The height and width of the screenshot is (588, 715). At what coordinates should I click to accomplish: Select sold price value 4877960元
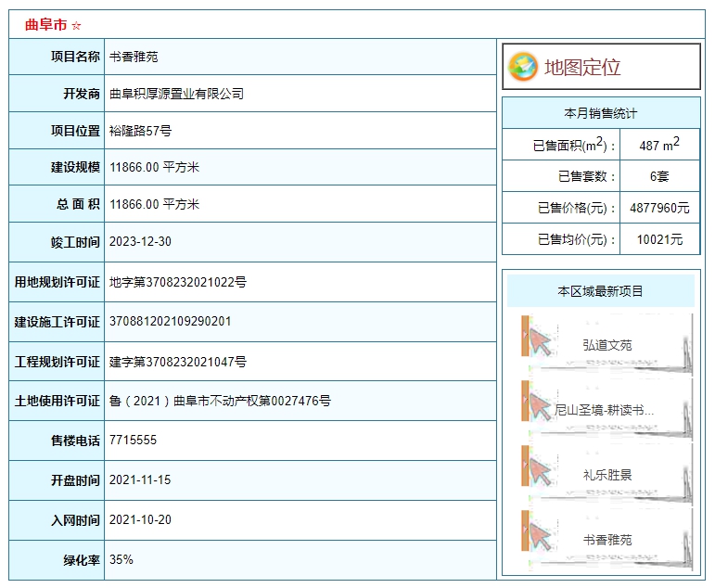(x=659, y=208)
